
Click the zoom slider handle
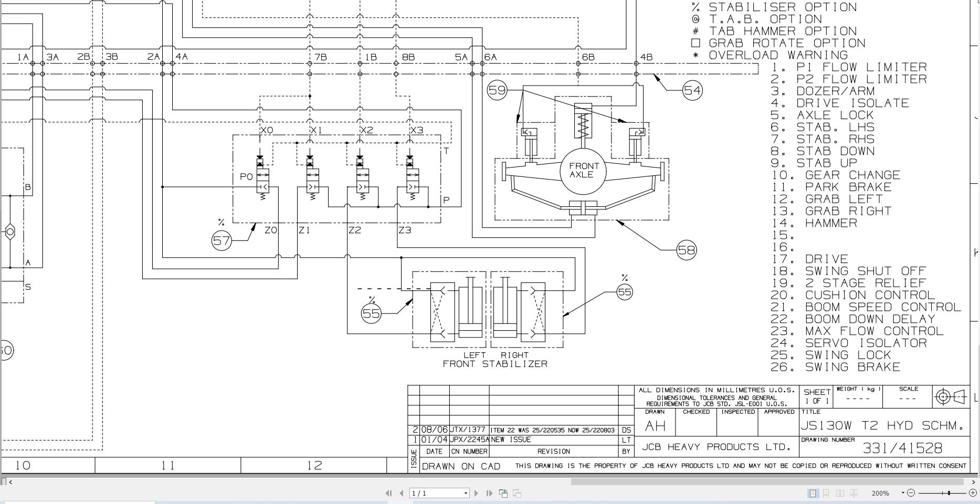[x=948, y=492]
